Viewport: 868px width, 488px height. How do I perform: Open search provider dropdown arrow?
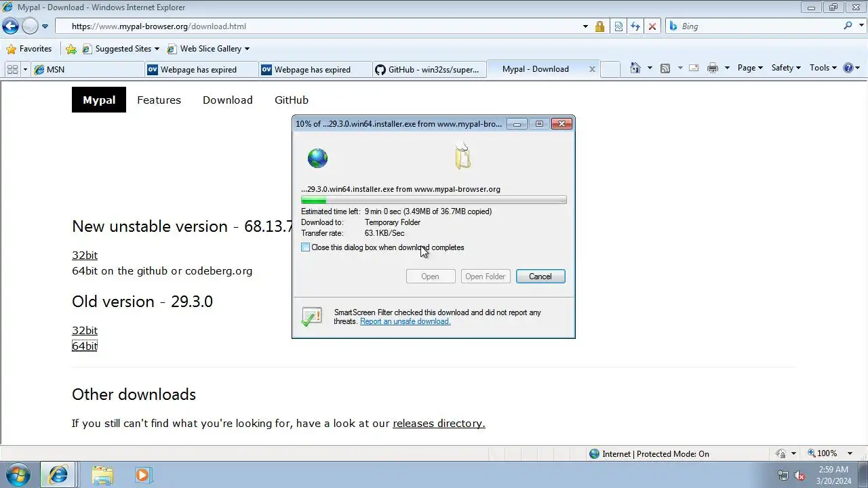click(860, 26)
